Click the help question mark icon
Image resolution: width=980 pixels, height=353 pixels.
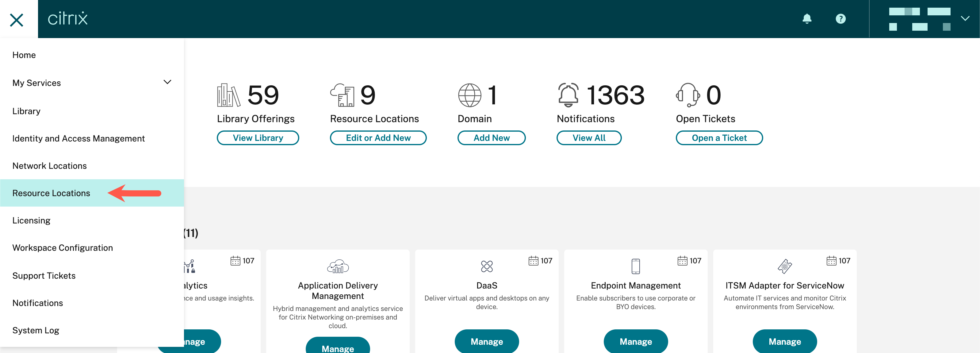840,19
